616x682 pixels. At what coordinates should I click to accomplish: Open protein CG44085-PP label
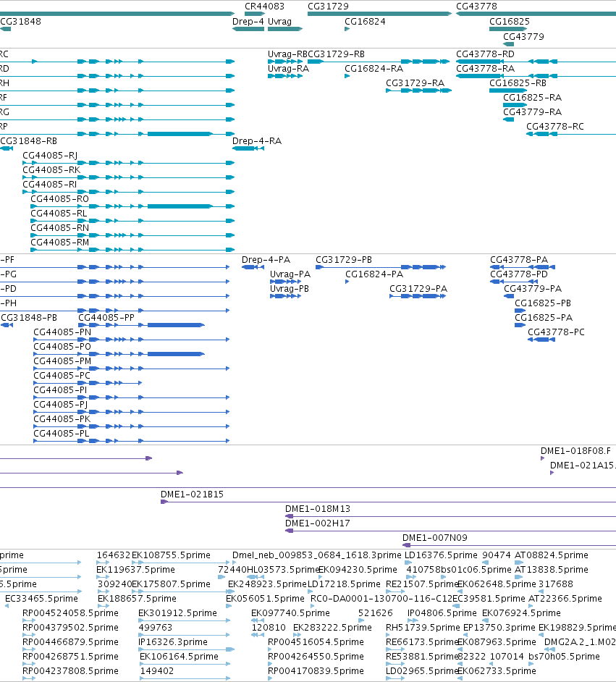106,318
